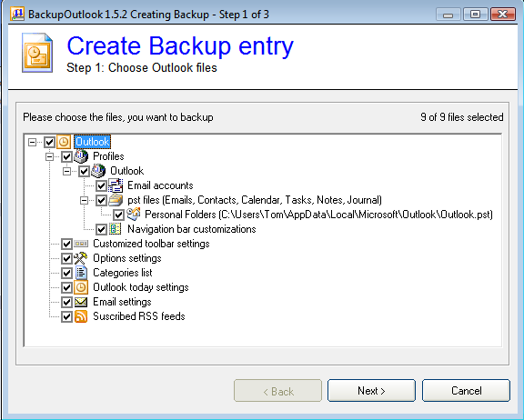Uncheck Customized toolbar settings checkbox

pyautogui.click(x=66, y=244)
